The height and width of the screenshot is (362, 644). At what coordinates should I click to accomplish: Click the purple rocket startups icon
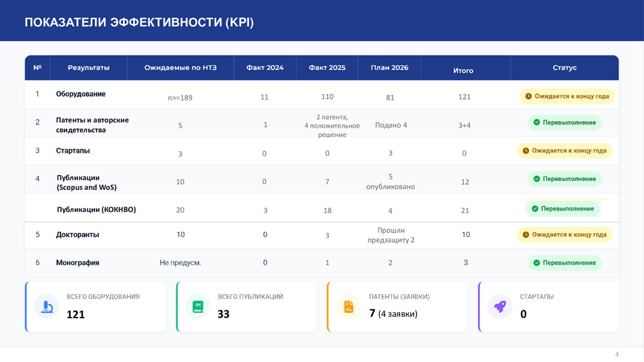click(500, 307)
